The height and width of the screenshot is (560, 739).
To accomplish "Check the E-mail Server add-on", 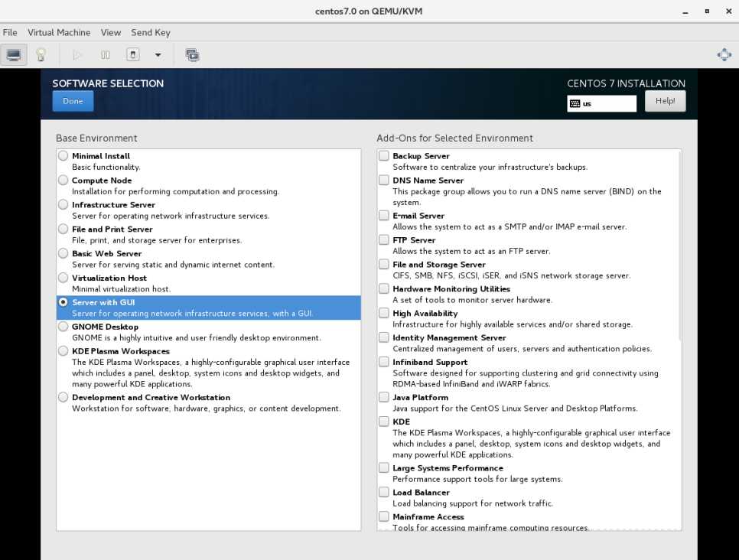I will coord(384,216).
